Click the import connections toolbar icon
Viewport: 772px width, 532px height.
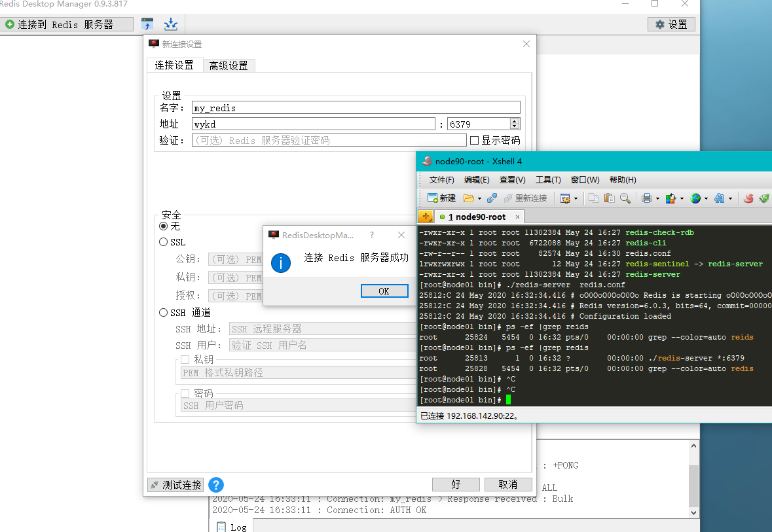point(171,24)
